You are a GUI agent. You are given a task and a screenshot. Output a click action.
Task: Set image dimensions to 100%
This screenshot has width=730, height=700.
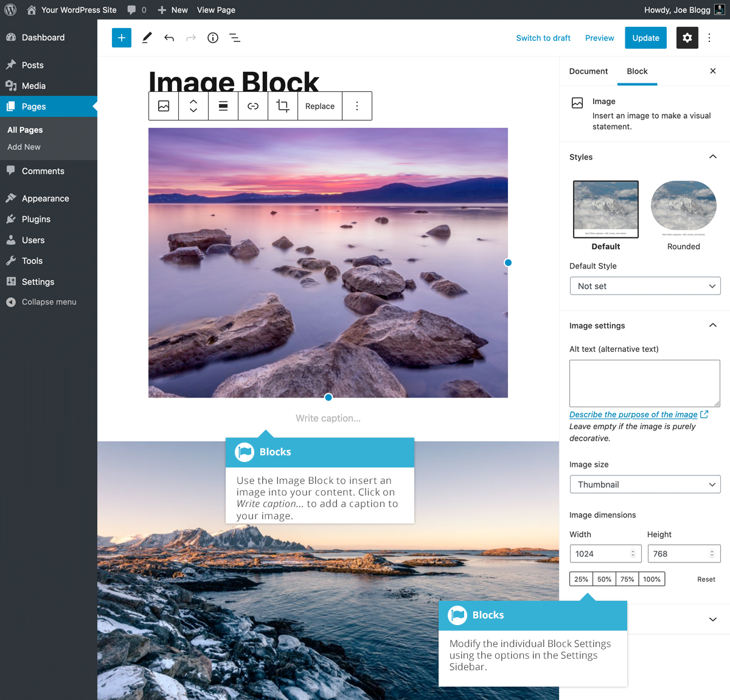click(652, 579)
